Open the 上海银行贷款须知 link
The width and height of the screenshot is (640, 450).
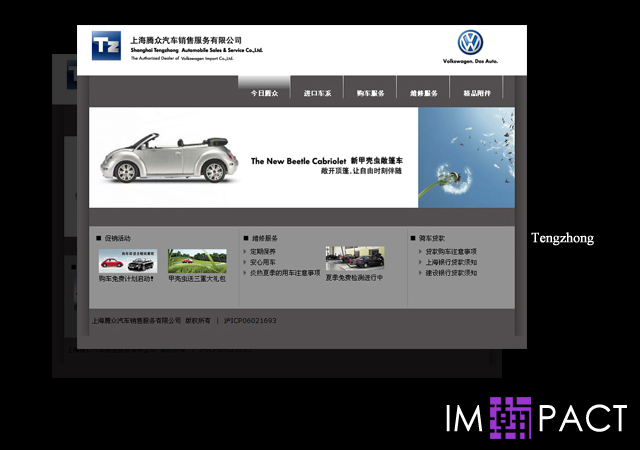(451, 262)
